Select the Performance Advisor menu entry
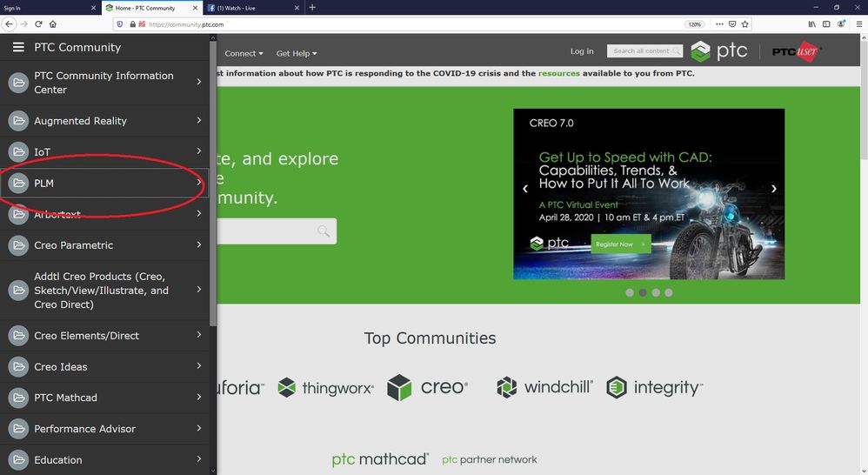The image size is (868, 475). pyautogui.click(x=104, y=429)
